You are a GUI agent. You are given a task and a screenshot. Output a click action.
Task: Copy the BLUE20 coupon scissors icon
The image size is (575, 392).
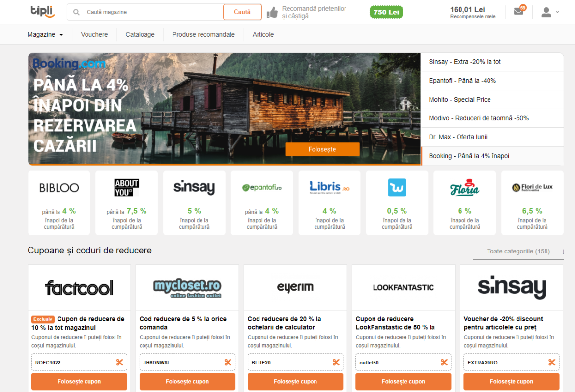(x=336, y=363)
